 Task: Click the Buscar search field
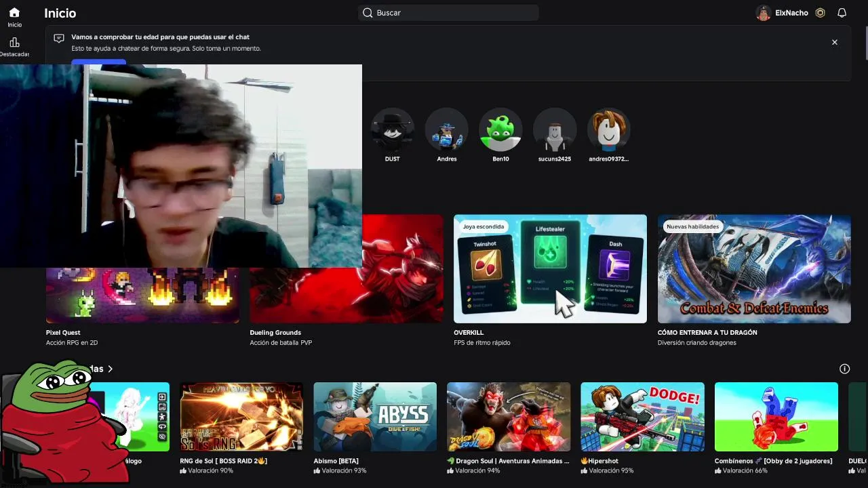click(448, 13)
